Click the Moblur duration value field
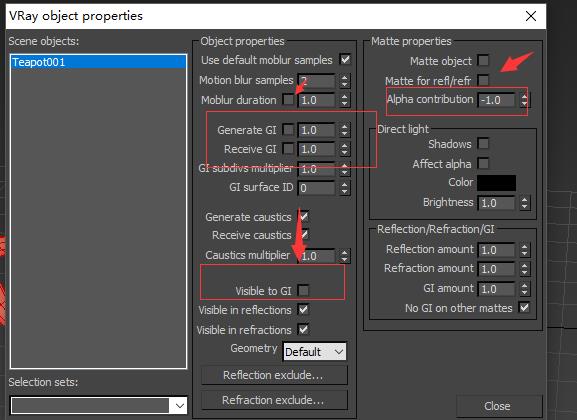 coord(316,100)
